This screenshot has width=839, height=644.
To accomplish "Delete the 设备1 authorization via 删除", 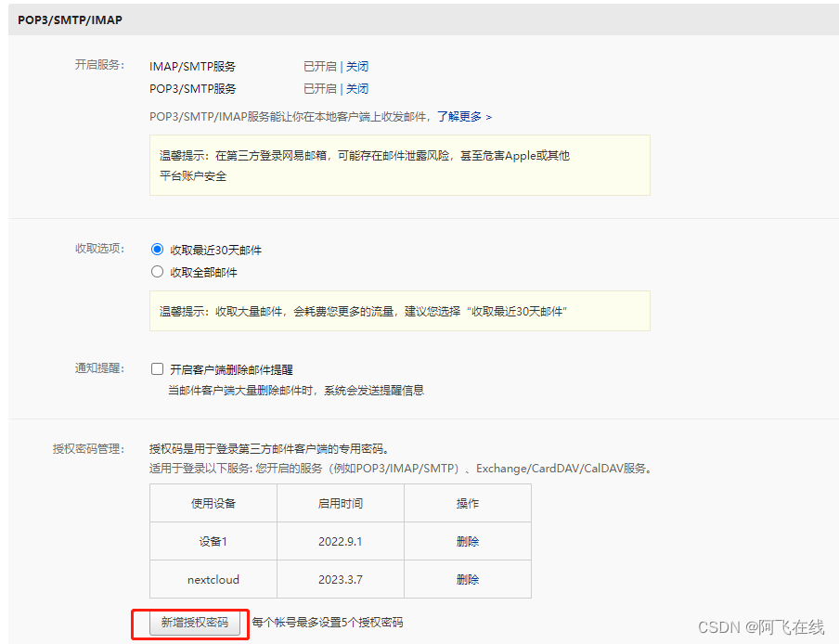I will click(468, 540).
